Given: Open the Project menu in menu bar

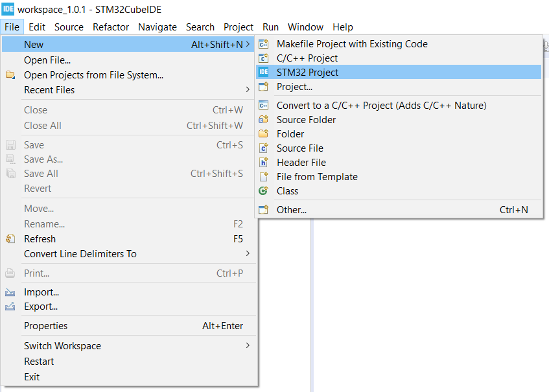Looking at the screenshot, I should click(x=239, y=27).
